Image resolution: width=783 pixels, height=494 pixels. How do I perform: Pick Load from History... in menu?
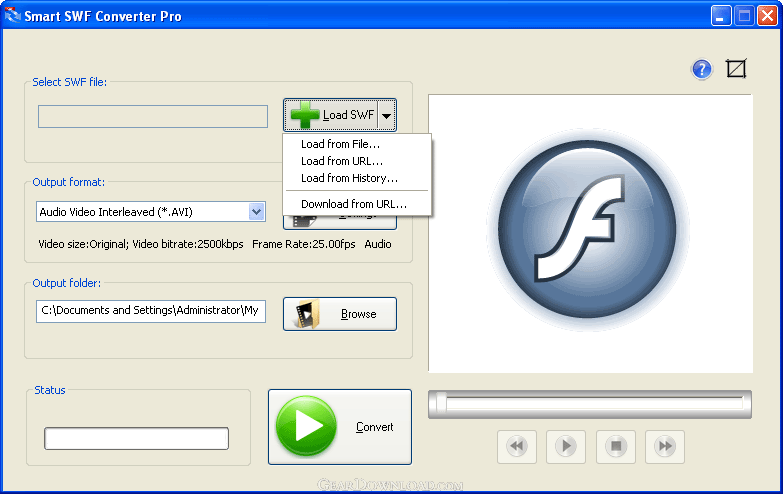(x=349, y=178)
